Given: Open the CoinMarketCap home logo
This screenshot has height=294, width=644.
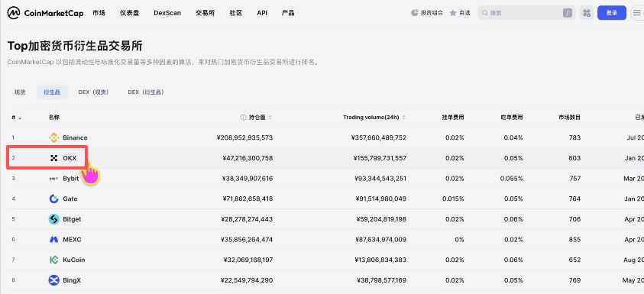Looking at the screenshot, I should tap(45, 13).
